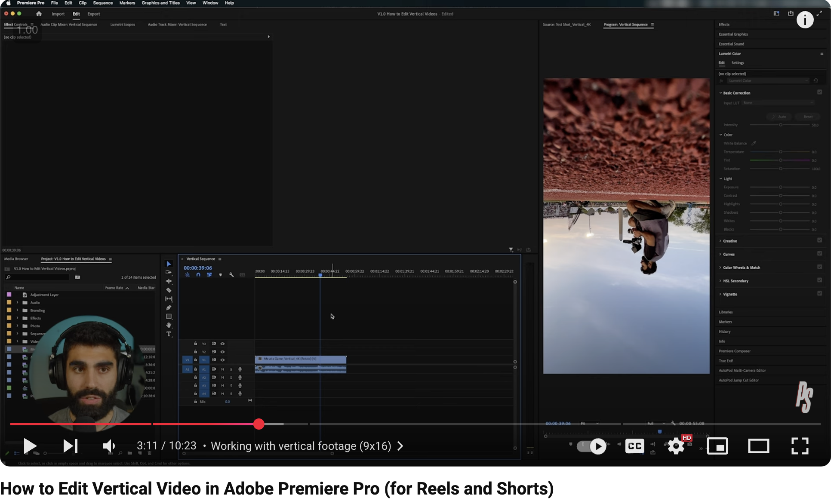Screen dimensions: 831x504
Task: Open the Essential Graphics panel
Action: (x=733, y=34)
